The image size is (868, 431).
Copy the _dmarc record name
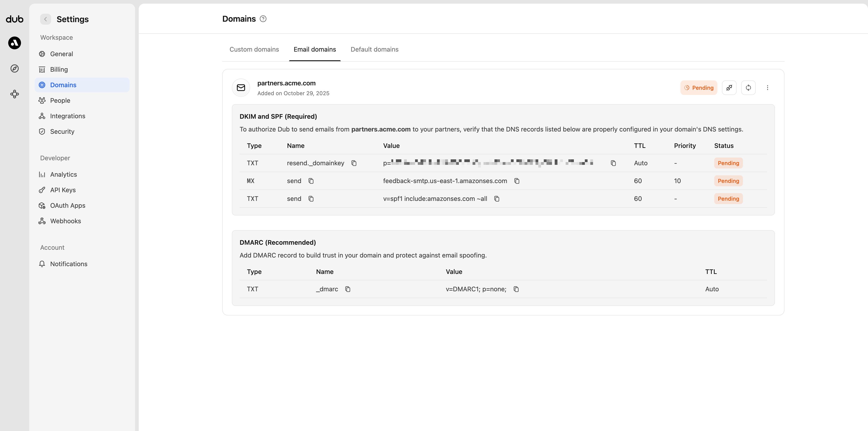348,289
